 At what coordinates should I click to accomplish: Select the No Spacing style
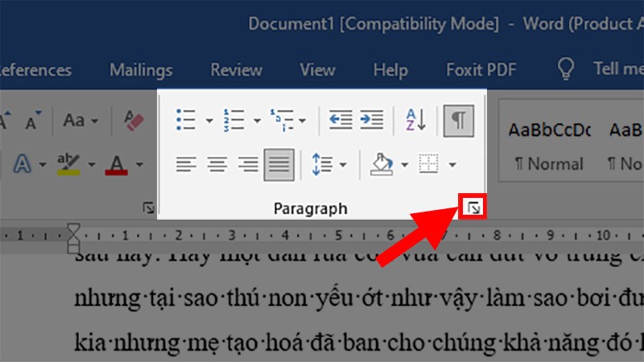pos(625,147)
